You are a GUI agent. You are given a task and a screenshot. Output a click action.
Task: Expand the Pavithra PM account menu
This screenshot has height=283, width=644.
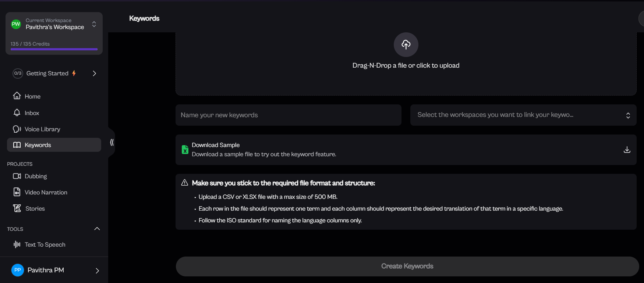point(97,271)
